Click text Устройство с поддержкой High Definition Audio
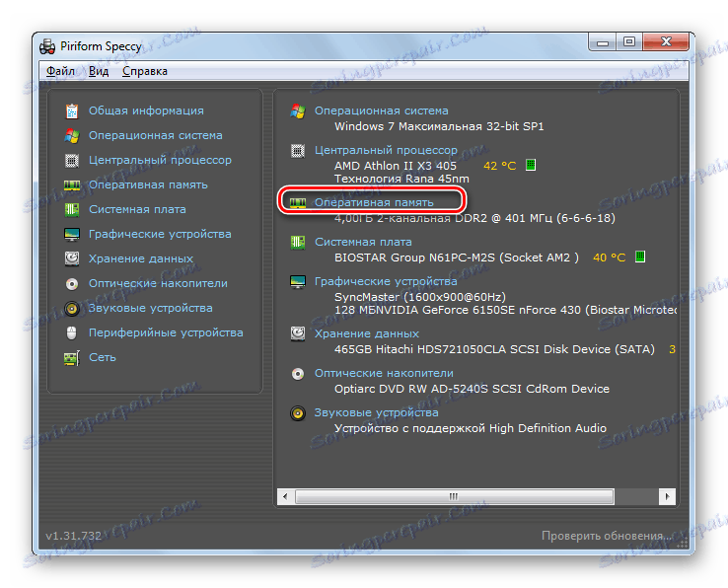728x588 pixels. 471,428
